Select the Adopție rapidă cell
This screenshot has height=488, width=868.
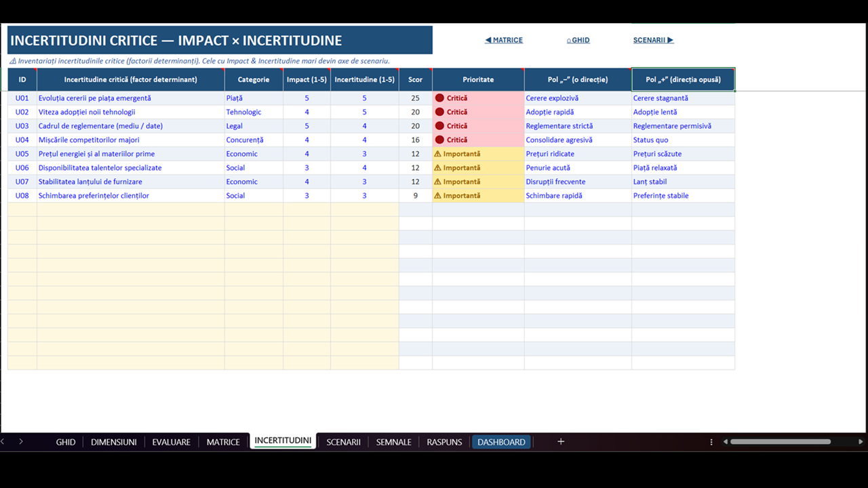(578, 112)
